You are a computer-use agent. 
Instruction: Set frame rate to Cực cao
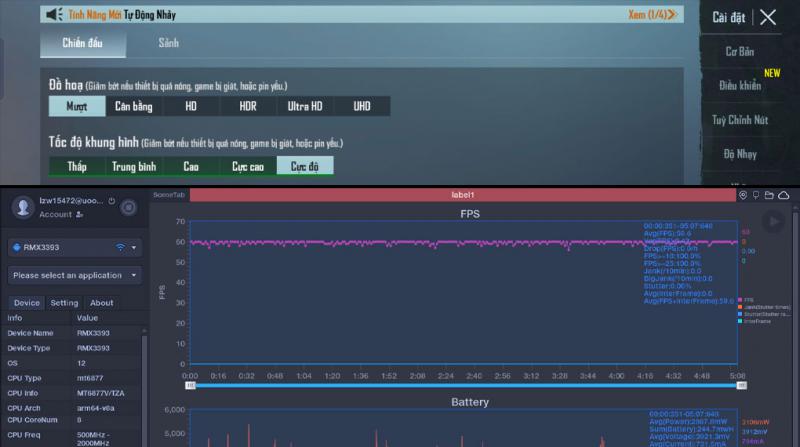coord(248,166)
